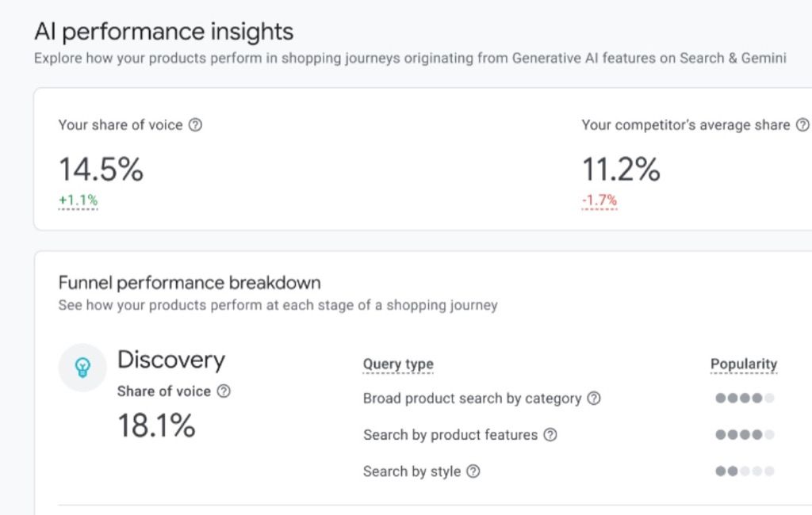This screenshot has width=812, height=515.
Task: Click the 14.5% share of voice value
Action: [101, 170]
